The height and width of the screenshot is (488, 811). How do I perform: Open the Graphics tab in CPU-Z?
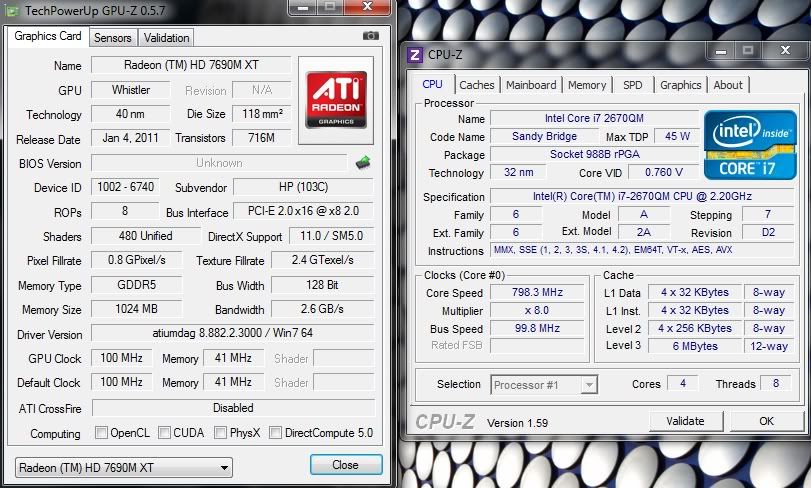681,85
